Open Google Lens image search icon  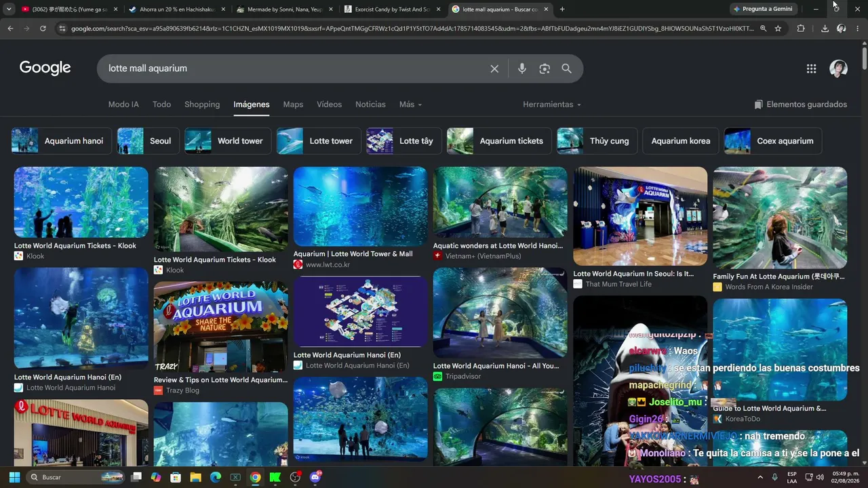545,68
